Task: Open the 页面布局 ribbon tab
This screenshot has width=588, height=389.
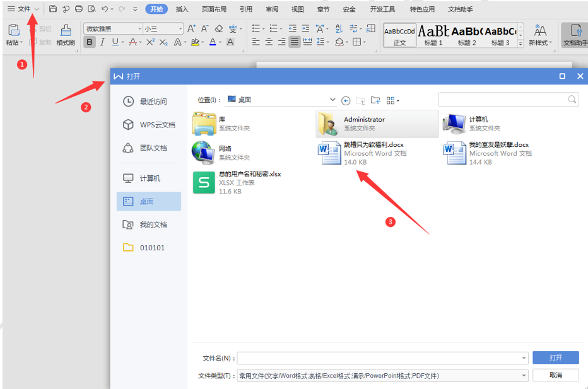Action: point(214,9)
